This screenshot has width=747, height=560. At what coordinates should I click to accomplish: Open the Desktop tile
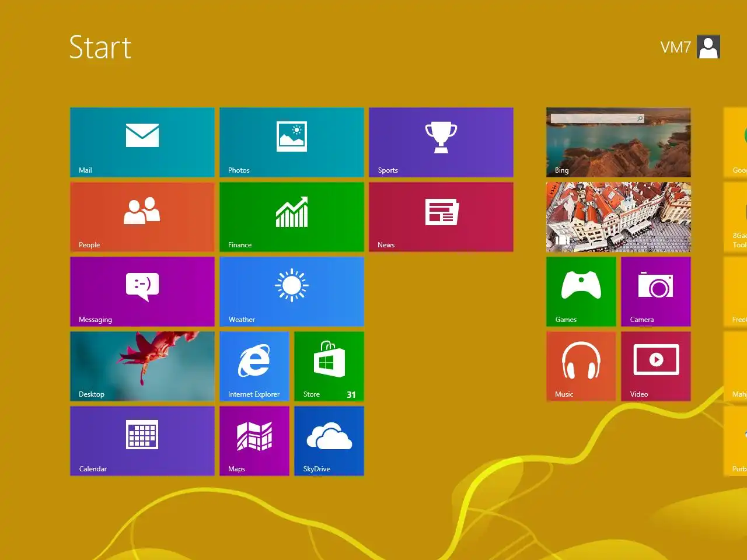[x=142, y=366]
